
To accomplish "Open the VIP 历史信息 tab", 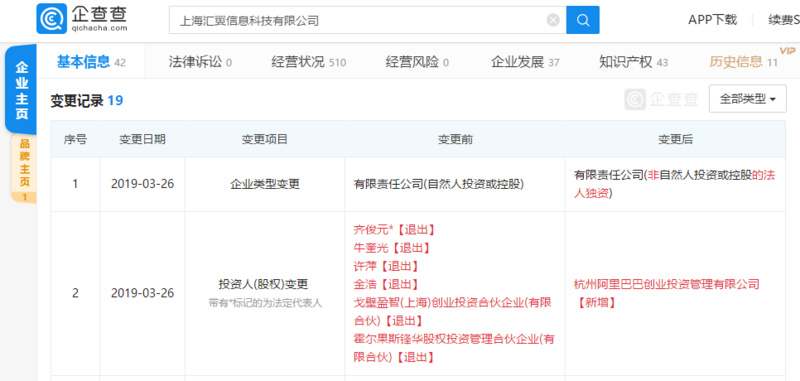I will point(743,62).
